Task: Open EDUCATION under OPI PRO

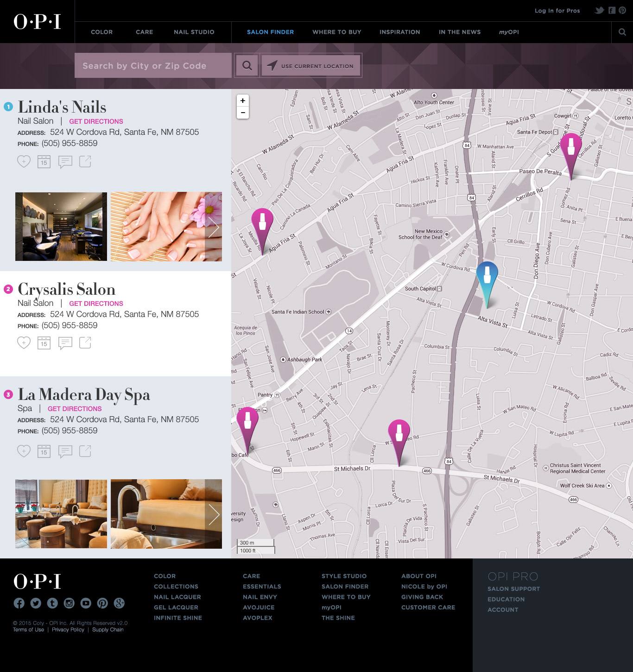Action: pyautogui.click(x=506, y=599)
